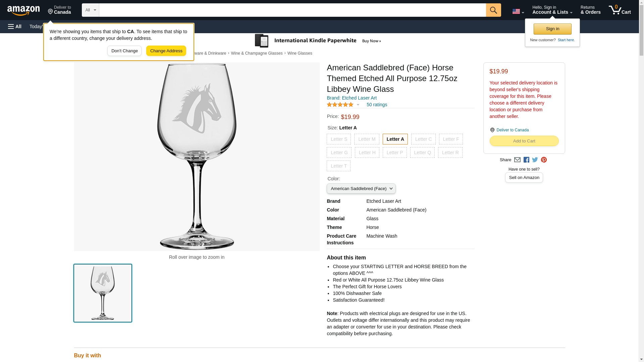Click inside the Amazon search field
Image resolution: width=644 pixels, height=362 pixels.
[292, 10]
